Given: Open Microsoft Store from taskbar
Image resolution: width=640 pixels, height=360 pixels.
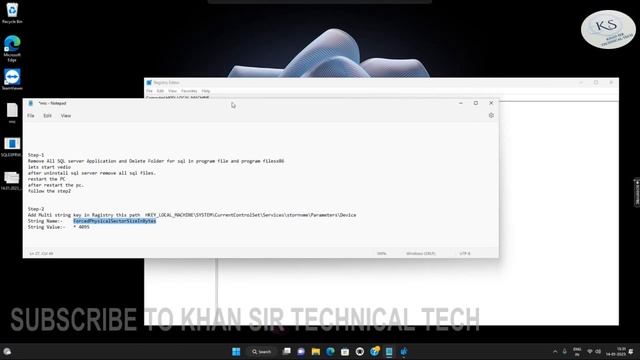Looking at the screenshot, I should coord(345,351).
